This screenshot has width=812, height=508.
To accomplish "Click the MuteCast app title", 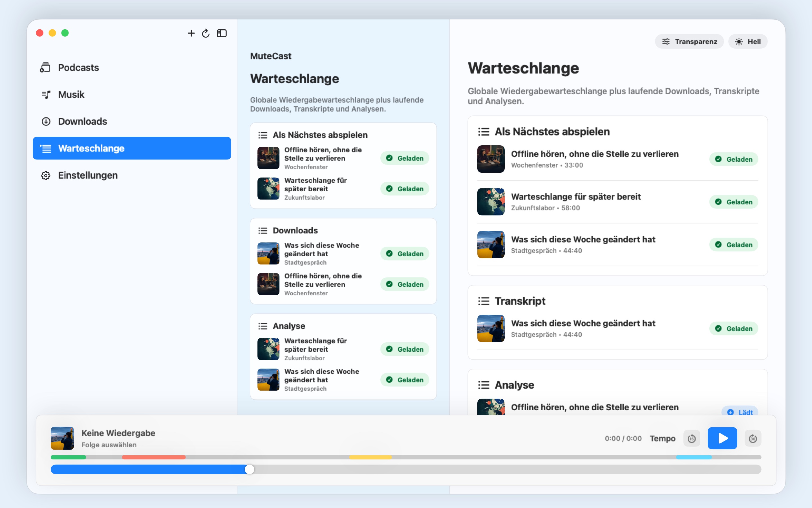I will (x=270, y=56).
